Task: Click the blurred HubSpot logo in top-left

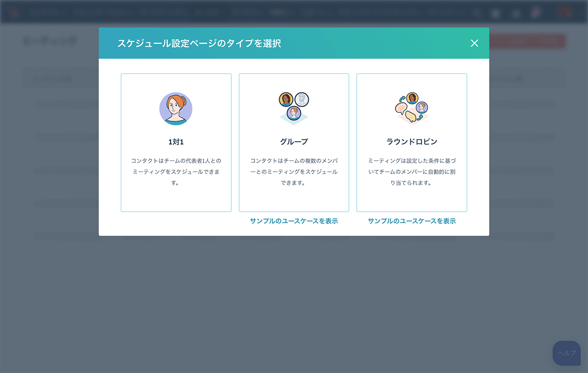Action: point(14,13)
